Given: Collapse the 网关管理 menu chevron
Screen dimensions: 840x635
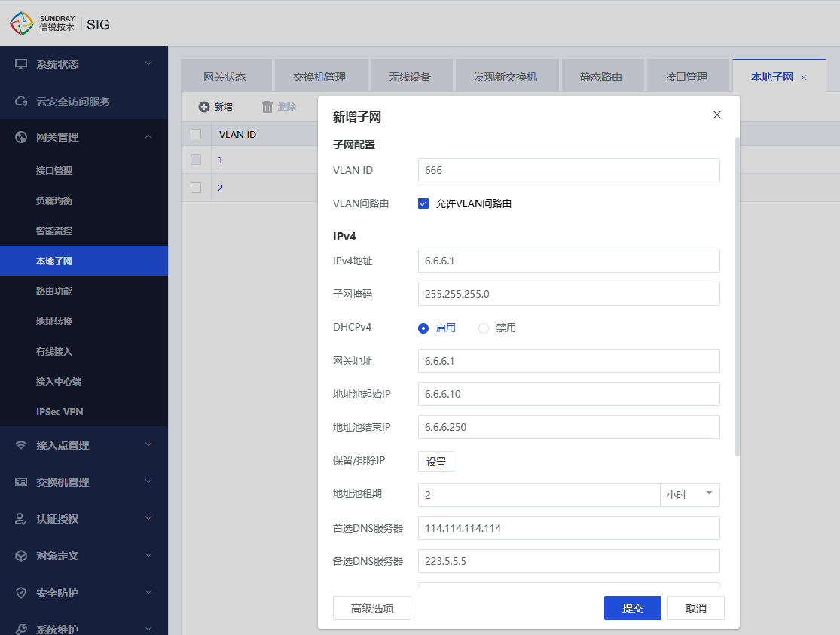Looking at the screenshot, I should (x=148, y=137).
